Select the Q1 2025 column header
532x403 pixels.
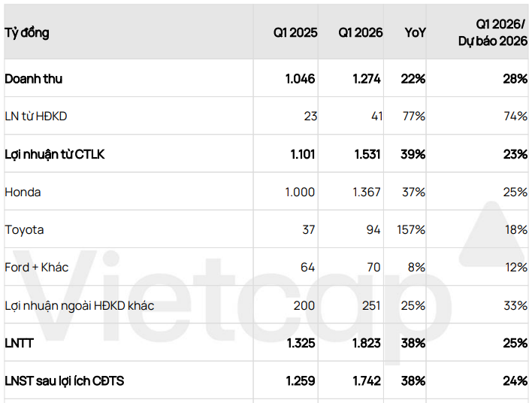tap(295, 32)
